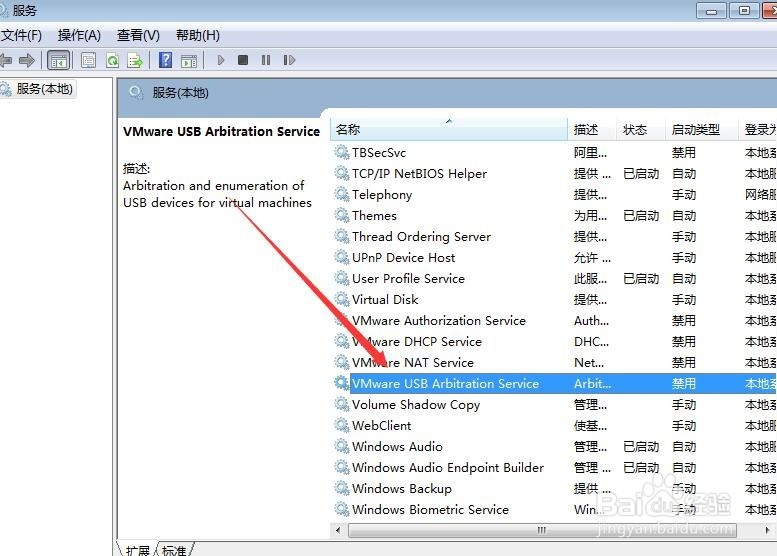Click the show/hide action pane icon
777x556 pixels.
coord(189,61)
